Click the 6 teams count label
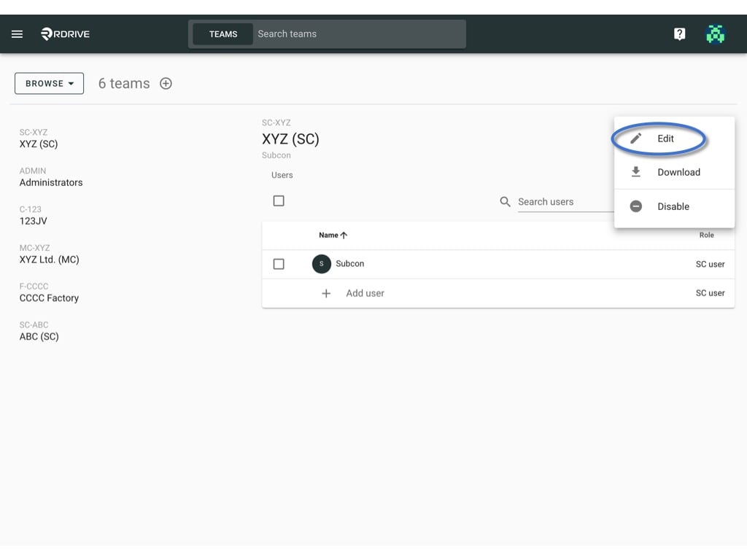The height and width of the screenshot is (560, 747). click(124, 83)
